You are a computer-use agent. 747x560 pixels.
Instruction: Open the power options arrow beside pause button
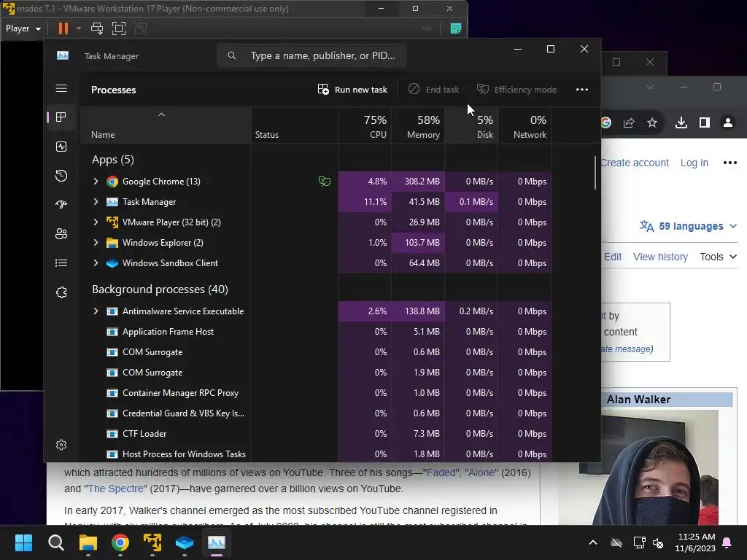click(x=79, y=28)
